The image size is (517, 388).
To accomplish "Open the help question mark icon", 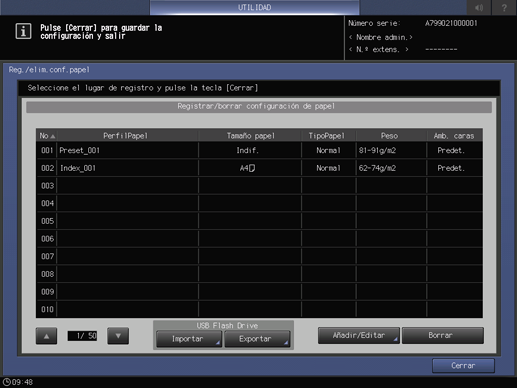I will point(504,7).
